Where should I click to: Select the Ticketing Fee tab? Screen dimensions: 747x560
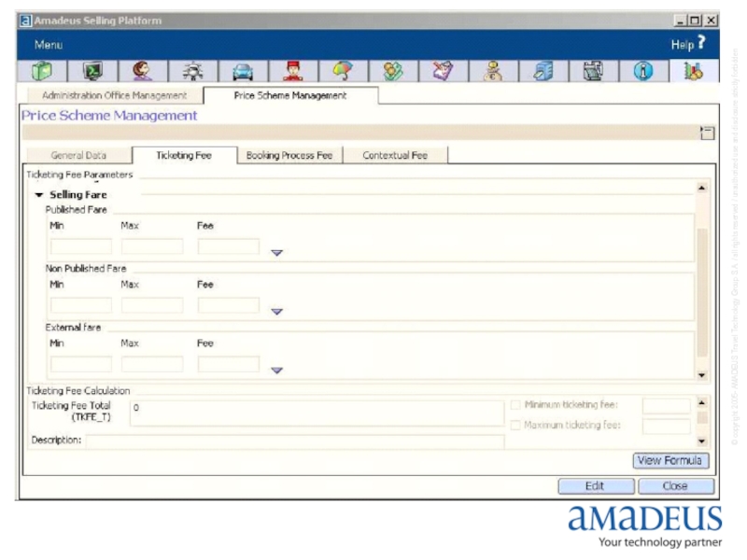coord(184,155)
